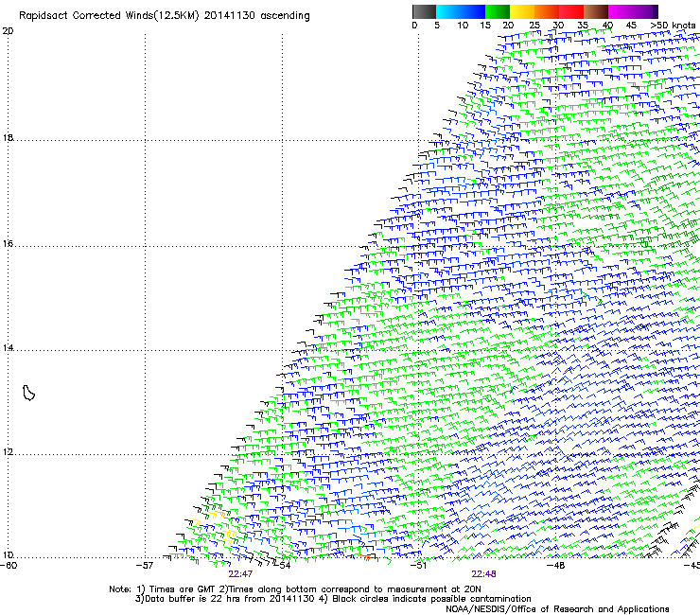
Task: Click the '35' legend scale label
Action: tap(583, 26)
